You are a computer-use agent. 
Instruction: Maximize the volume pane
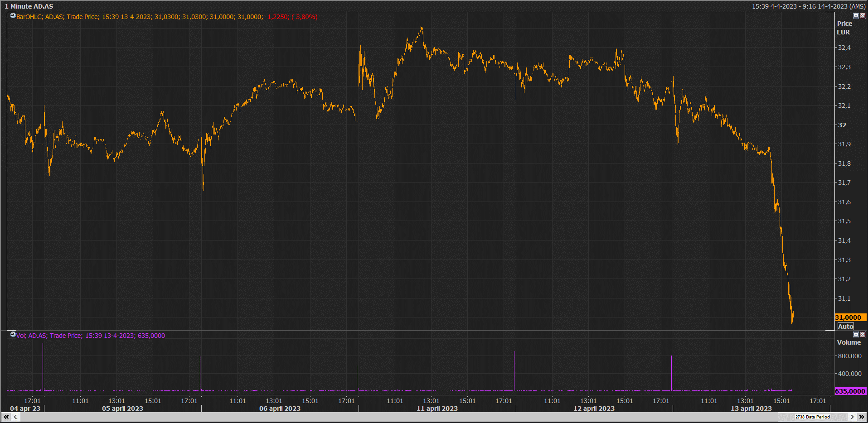coord(856,334)
